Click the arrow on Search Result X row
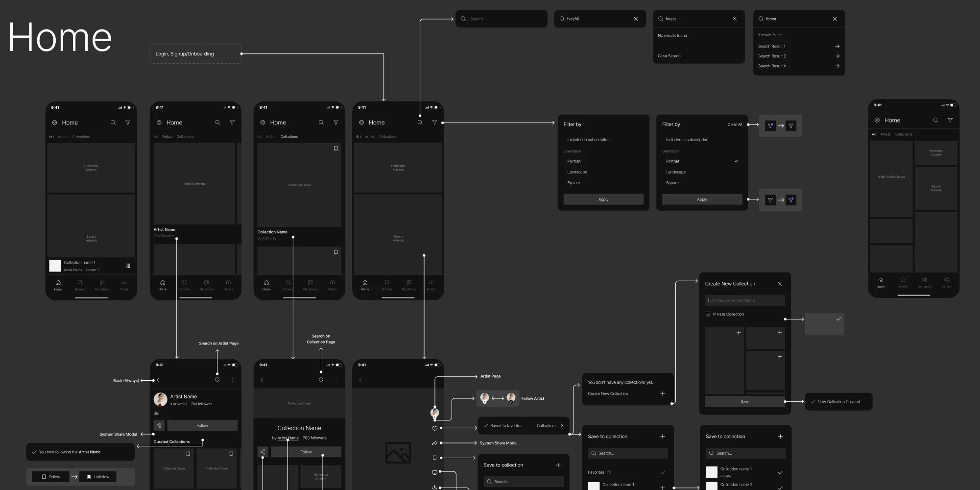This screenshot has height=490, width=980. [837, 66]
